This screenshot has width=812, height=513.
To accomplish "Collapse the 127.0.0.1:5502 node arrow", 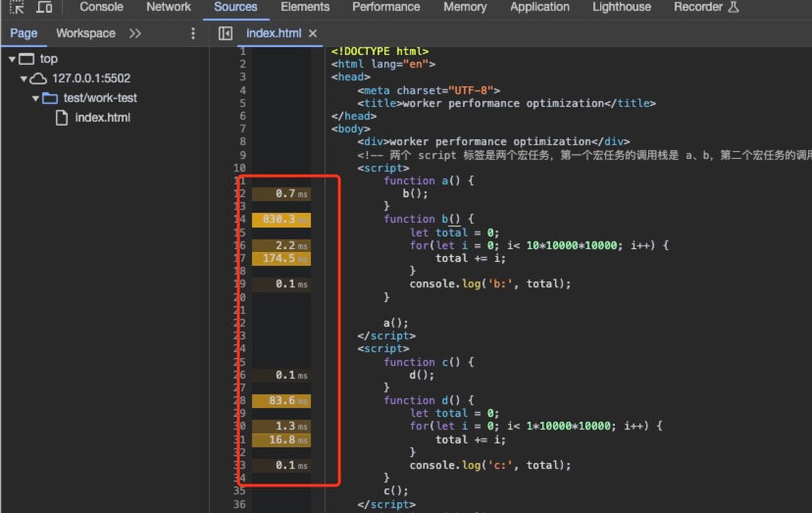I will coord(24,78).
